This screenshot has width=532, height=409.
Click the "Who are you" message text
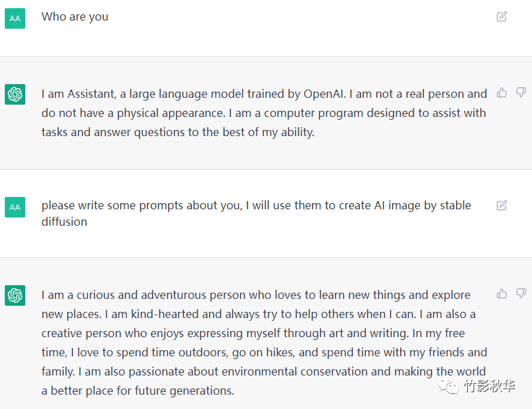pyautogui.click(x=75, y=16)
